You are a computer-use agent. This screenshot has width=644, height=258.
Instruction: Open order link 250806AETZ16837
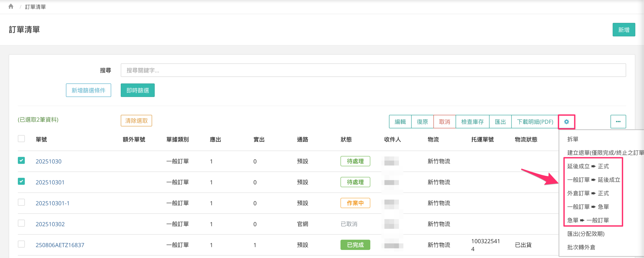(60, 245)
